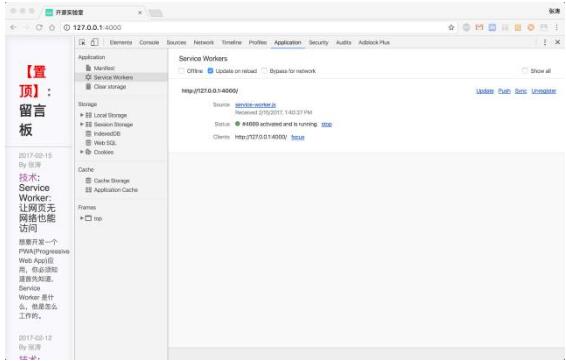Expand the Local Storage tree item
The height and width of the screenshot is (361, 566).
pyautogui.click(x=82, y=115)
